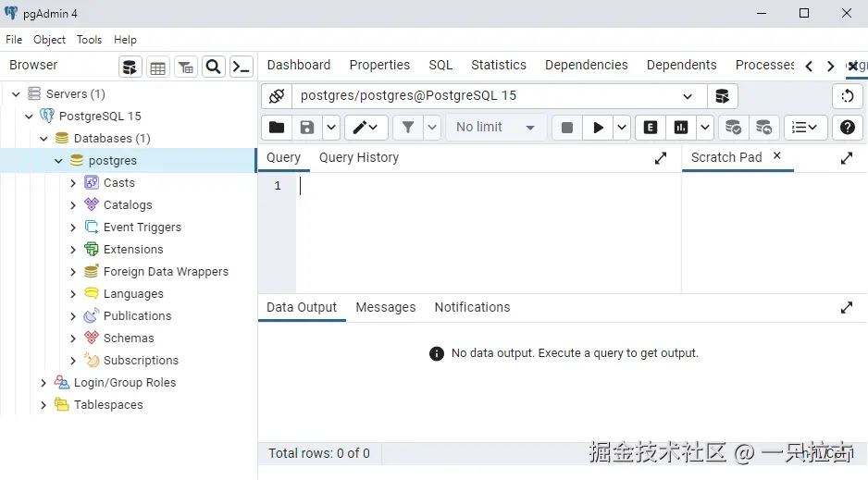Switch to the Messages tab
The height and width of the screenshot is (480, 868).
(x=386, y=308)
